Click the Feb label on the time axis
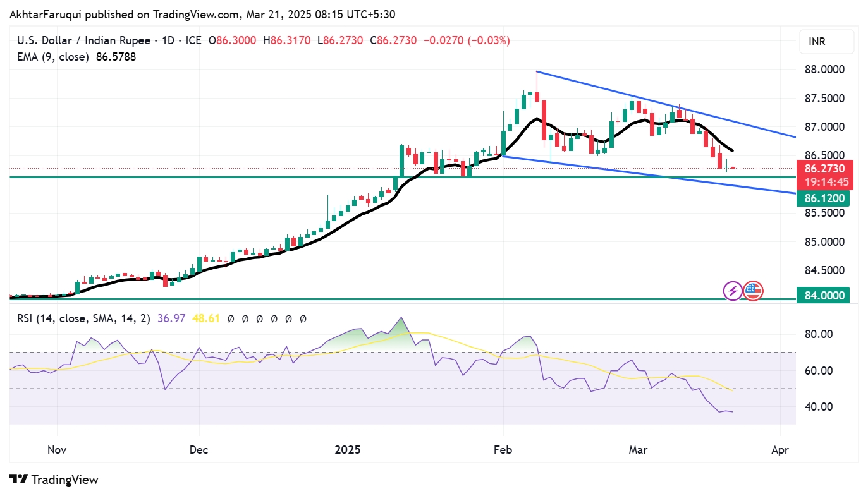Screen dimensions: 868x496 point(503,451)
